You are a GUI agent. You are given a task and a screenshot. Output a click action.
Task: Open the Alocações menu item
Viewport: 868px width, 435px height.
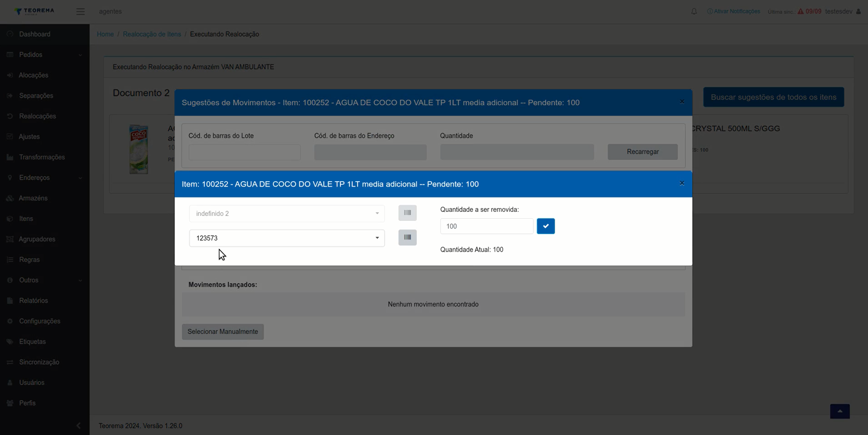click(33, 75)
